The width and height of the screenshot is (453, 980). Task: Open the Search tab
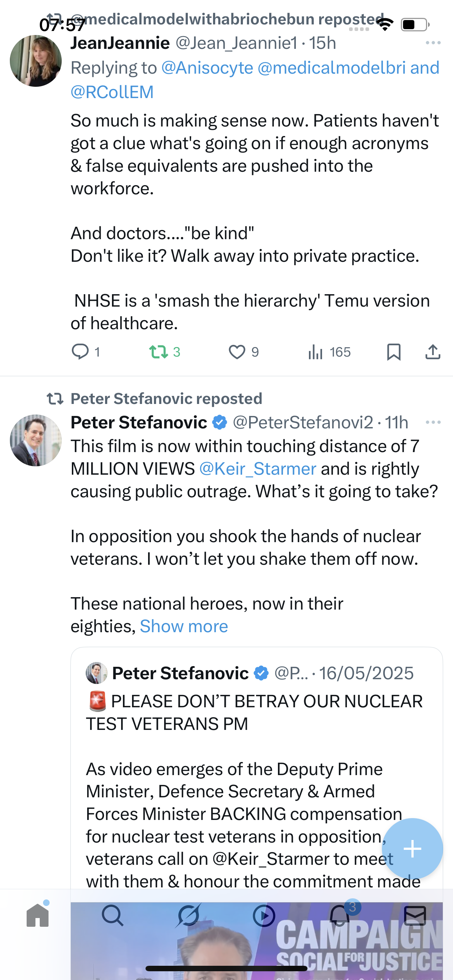click(113, 915)
